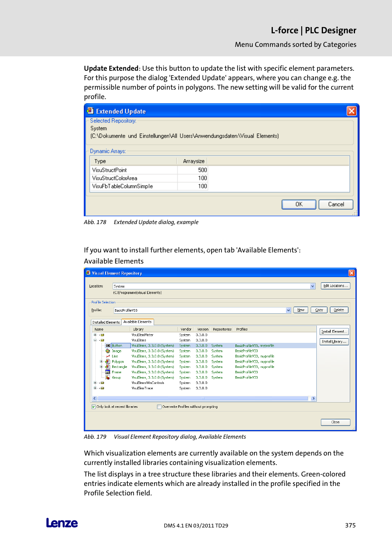This screenshot has height=555, width=392.
Task: Select the Image element name
Action: (x=117, y=351)
